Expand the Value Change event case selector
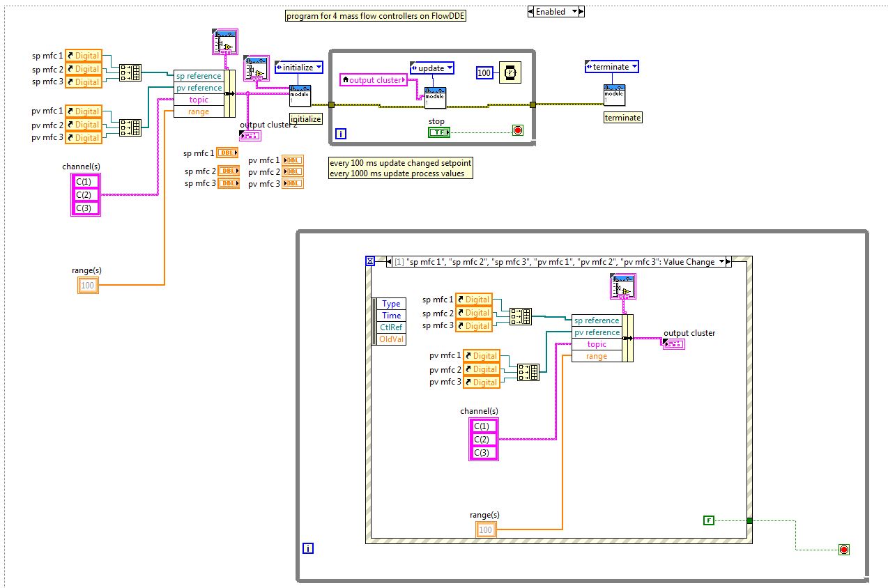 [558, 262]
